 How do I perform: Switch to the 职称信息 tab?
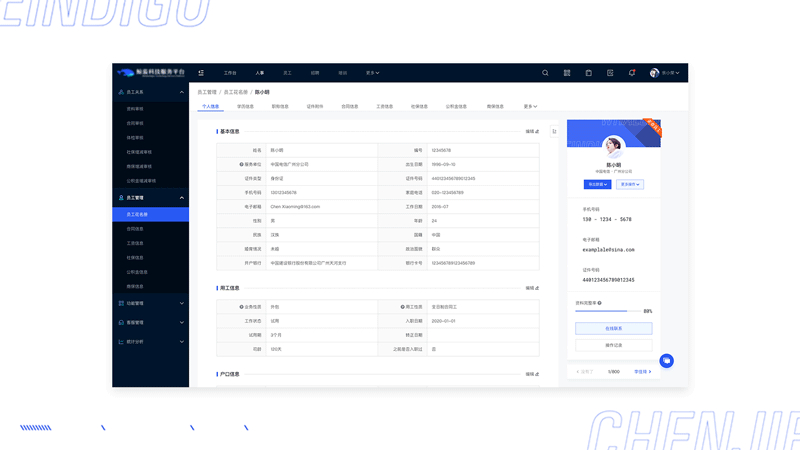tap(280, 106)
